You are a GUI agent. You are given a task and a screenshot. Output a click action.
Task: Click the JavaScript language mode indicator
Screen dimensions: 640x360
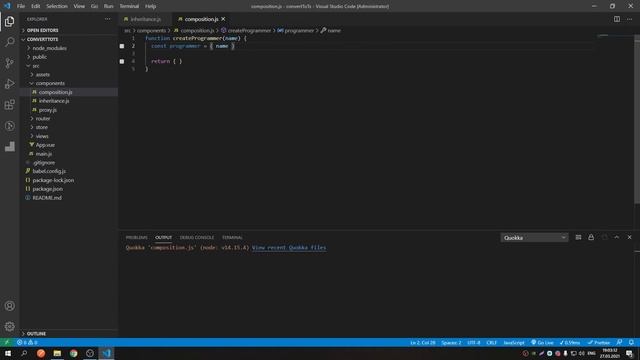513,342
